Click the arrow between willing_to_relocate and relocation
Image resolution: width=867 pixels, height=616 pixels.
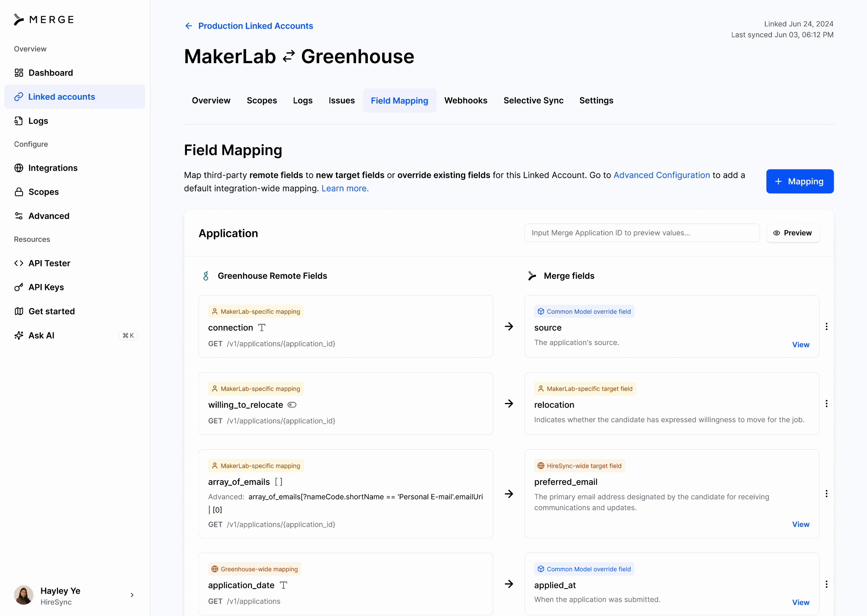click(509, 404)
